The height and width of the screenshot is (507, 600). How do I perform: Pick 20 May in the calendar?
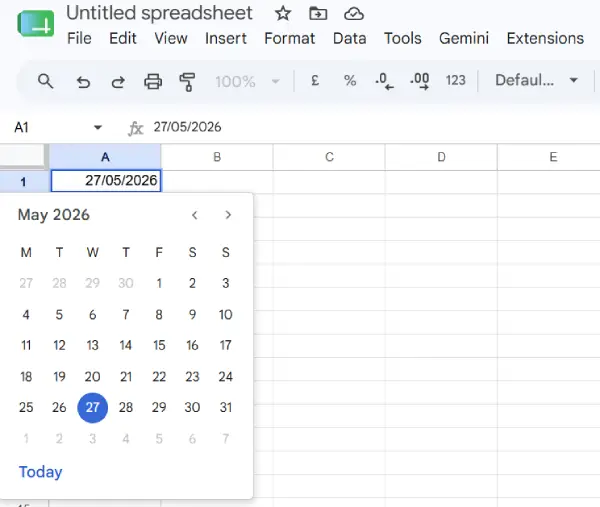[93, 377]
